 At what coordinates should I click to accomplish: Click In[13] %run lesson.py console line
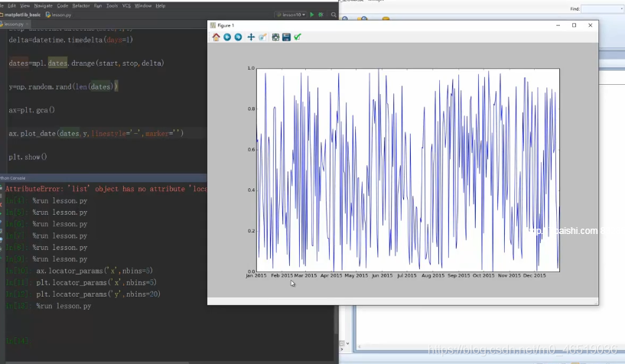point(48,306)
